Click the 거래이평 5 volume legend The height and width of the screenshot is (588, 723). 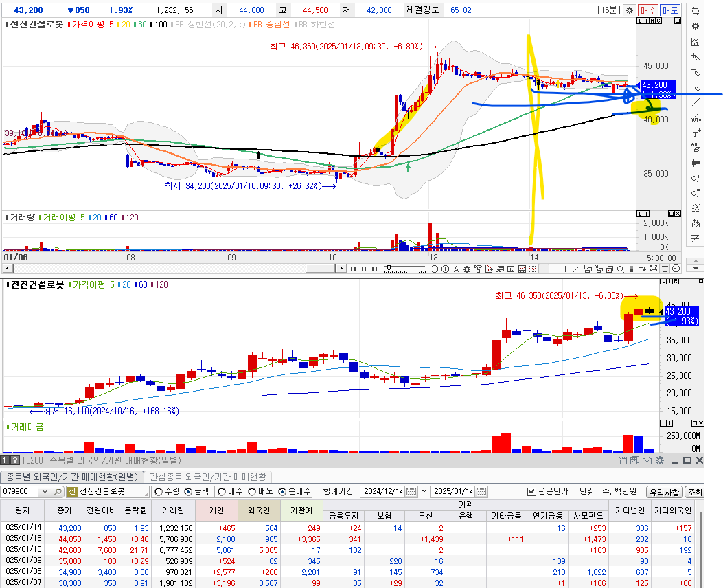click(x=62, y=217)
